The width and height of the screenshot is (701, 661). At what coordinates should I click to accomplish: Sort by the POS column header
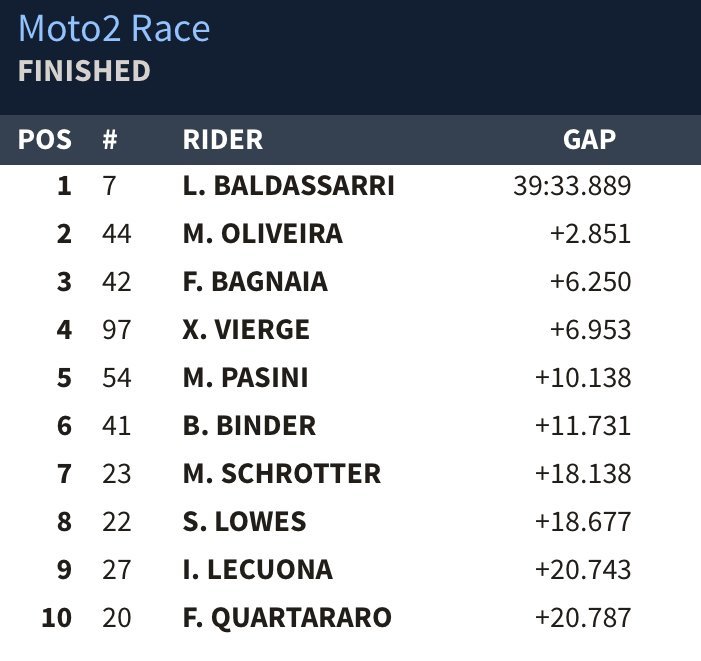pos(45,140)
